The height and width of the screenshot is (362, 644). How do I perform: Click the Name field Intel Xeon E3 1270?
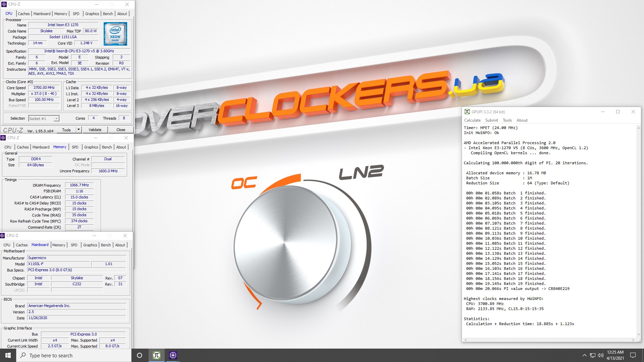[63, 25]
